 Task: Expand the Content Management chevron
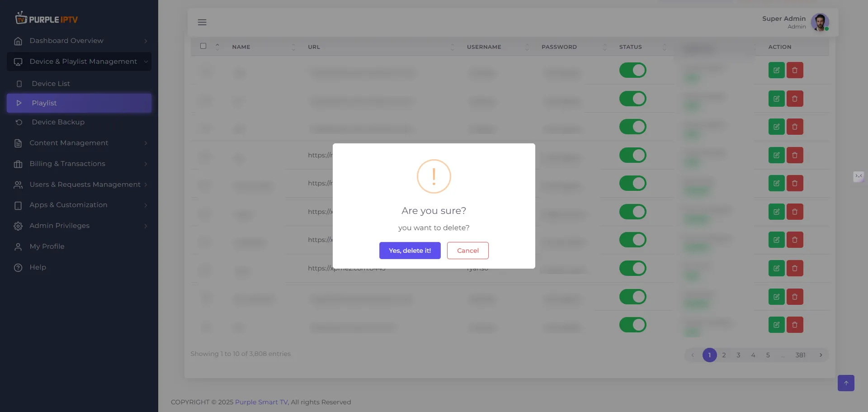146,143
